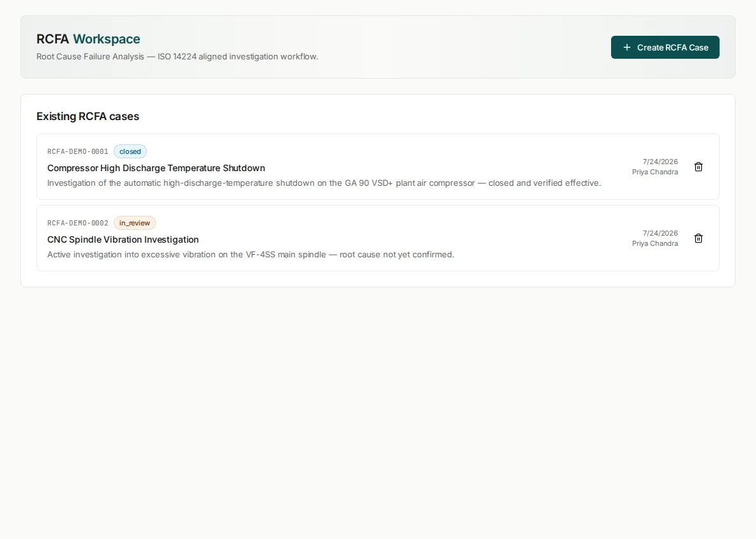Delete the Compressor High Discharge Temperature case
This screenshot has height=539, width=756.
(698, 167)
